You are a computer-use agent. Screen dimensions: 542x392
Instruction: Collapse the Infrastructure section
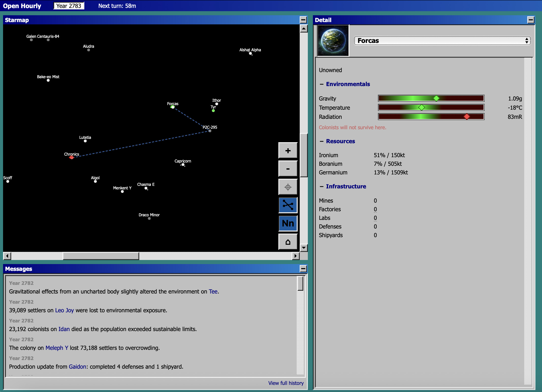point(346,186)
